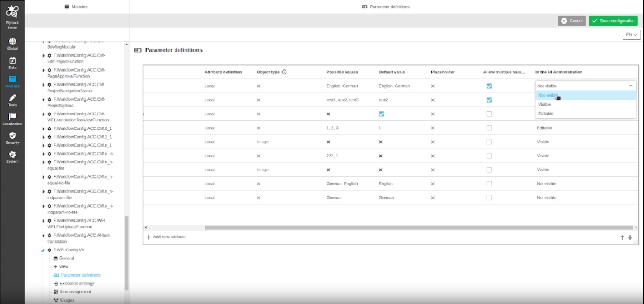Select the Visible option in the dropdown
This screenshot has width=644, height=304.
click(544, 105)
